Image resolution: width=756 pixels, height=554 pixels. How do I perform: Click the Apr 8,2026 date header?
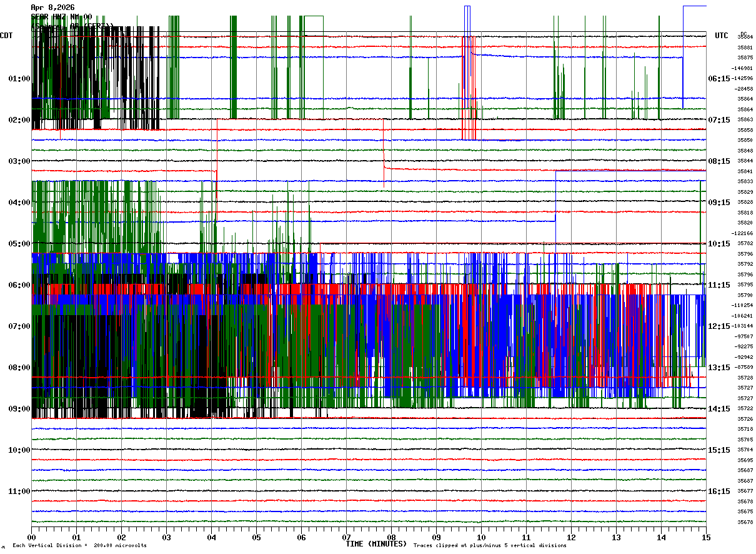click(x=52, y=8)
